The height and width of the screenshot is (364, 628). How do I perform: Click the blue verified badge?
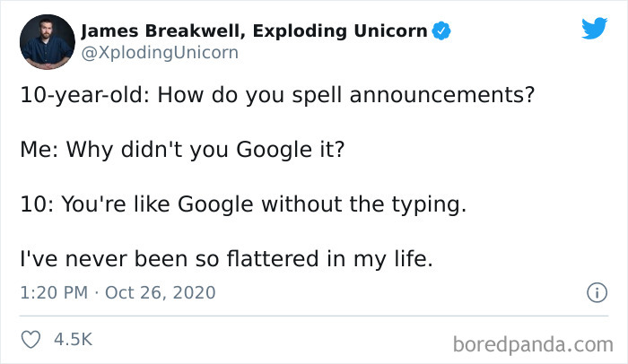point(441,32)
